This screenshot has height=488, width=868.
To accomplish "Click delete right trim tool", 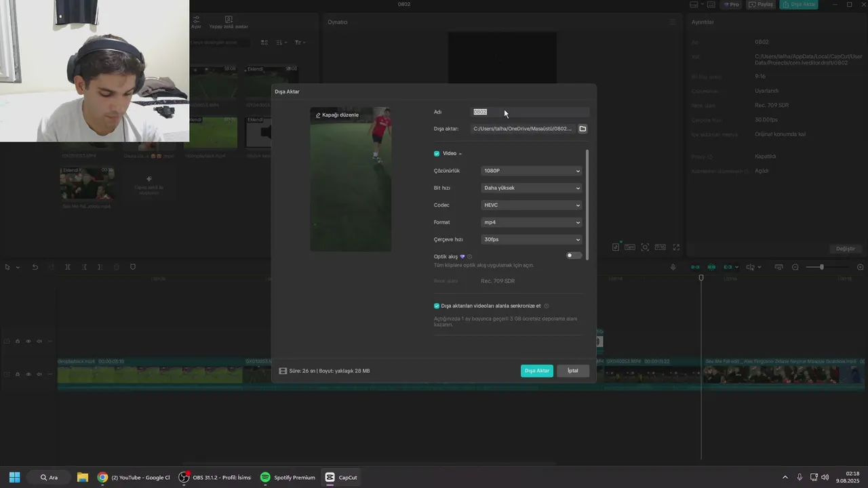I will [x=100, y=267].
